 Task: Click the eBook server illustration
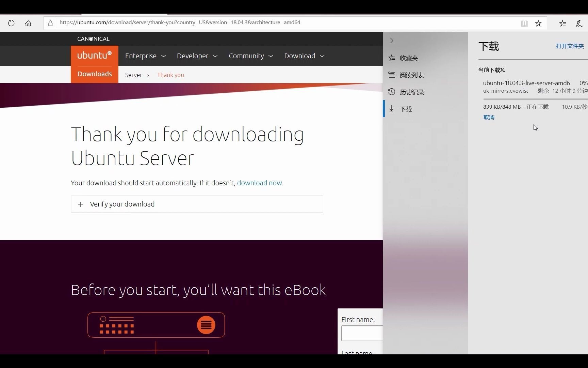click(x=156, y=333)
